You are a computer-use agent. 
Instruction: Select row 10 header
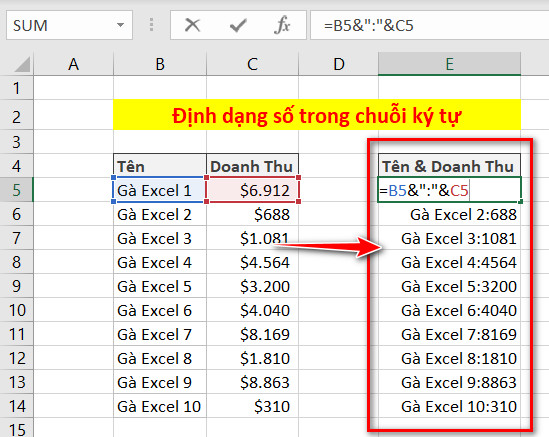(16, 310)
